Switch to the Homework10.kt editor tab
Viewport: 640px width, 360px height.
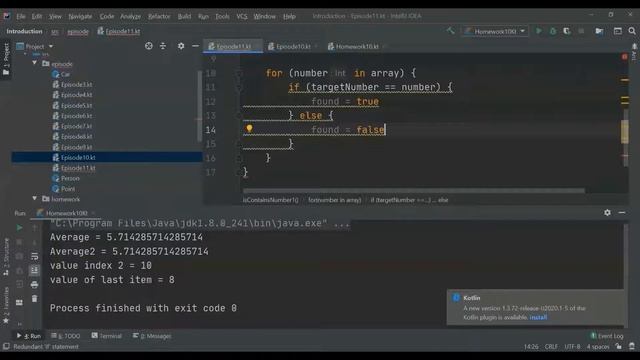[356, 47]
